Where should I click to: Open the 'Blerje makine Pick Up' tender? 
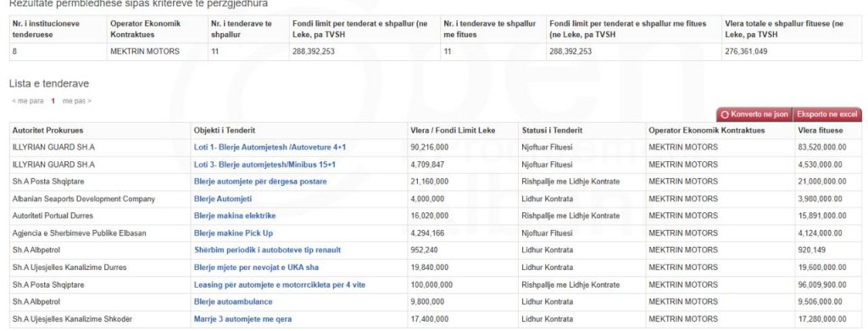click(233, 233)
